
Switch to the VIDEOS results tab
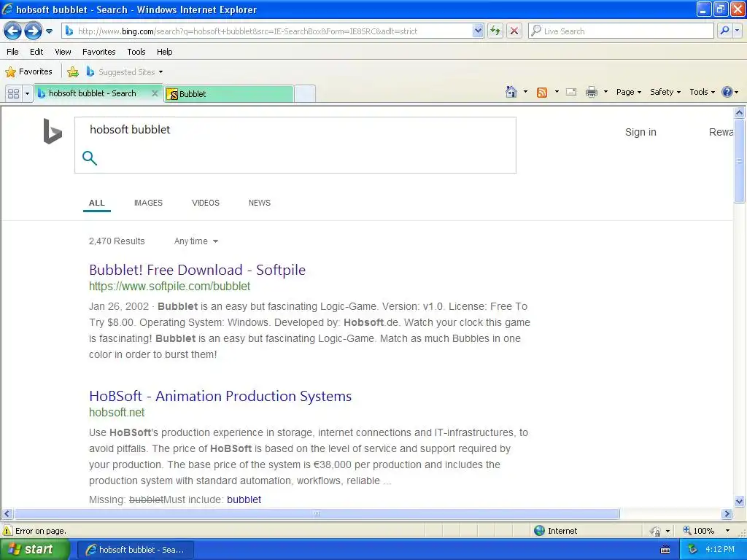pyautogui.click(x=205, y=203)
